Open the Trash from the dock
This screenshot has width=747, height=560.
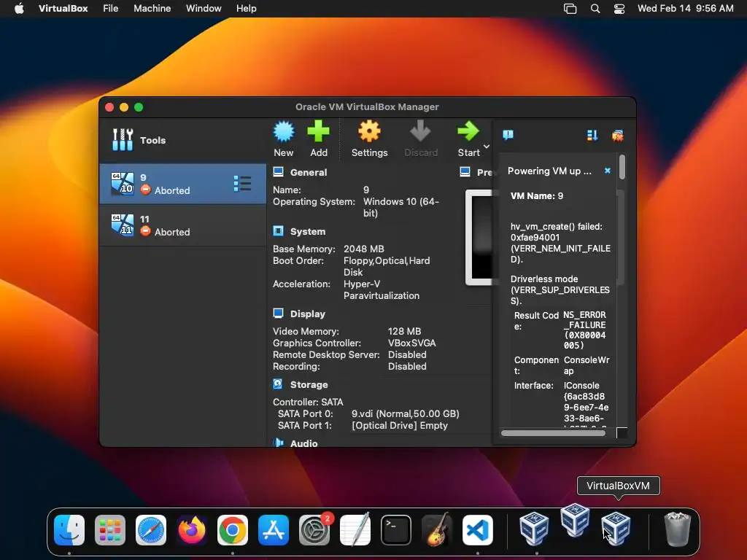(x=678, y=529)
